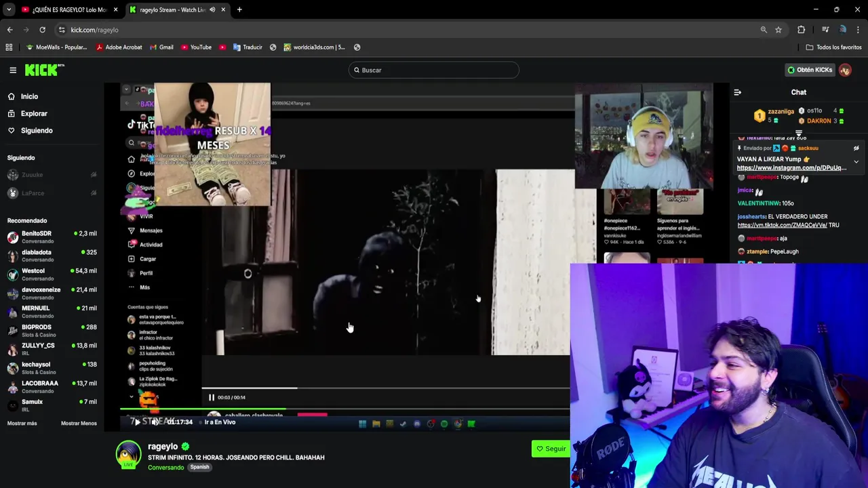The image size is (868, 488).
Task: Open a new browser tab
Action: point(239,9)
